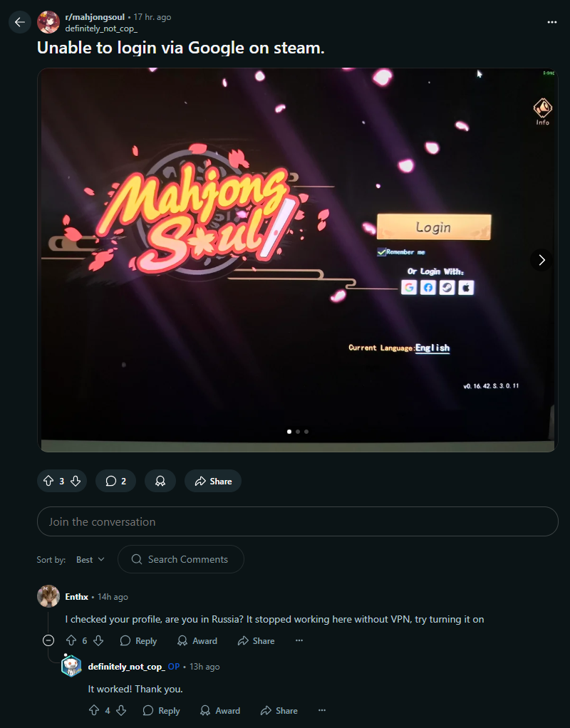The width and height of the screenshot is (570, 728).
Task: Visit definitely_not_cop_ profile from the reply
Action: pos(125,666)
